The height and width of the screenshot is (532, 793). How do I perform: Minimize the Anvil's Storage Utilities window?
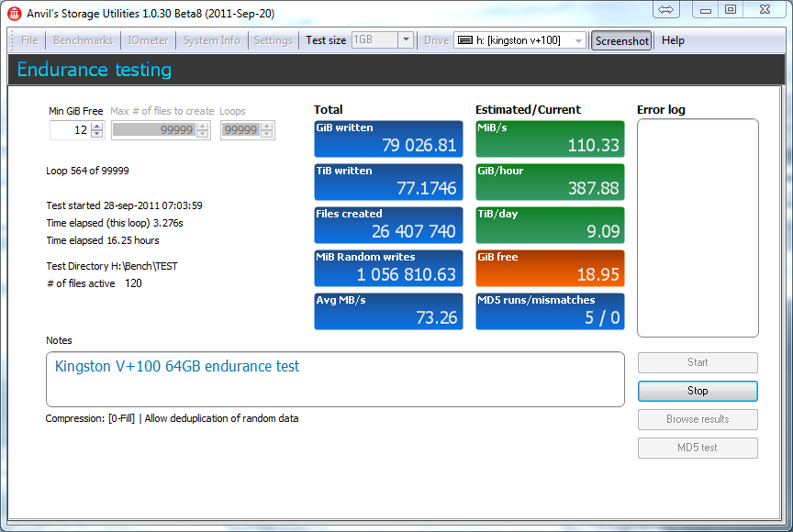[706, 9]
